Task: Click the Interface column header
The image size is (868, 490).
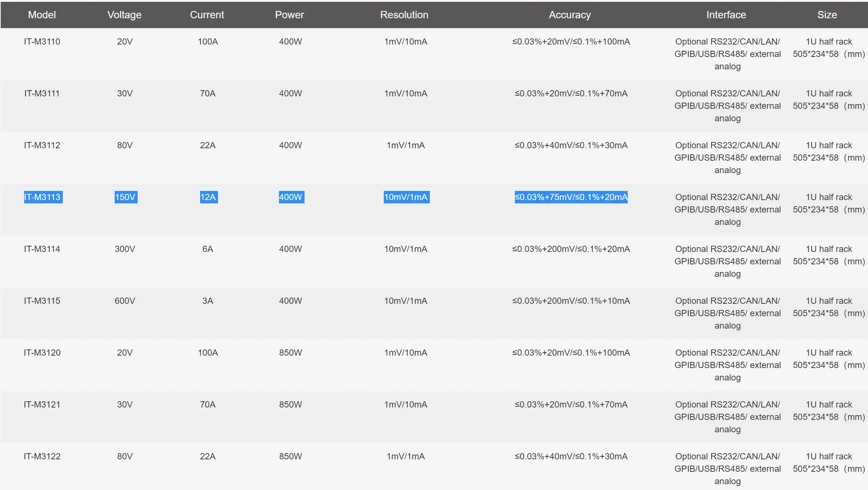Action: (726, 15)
